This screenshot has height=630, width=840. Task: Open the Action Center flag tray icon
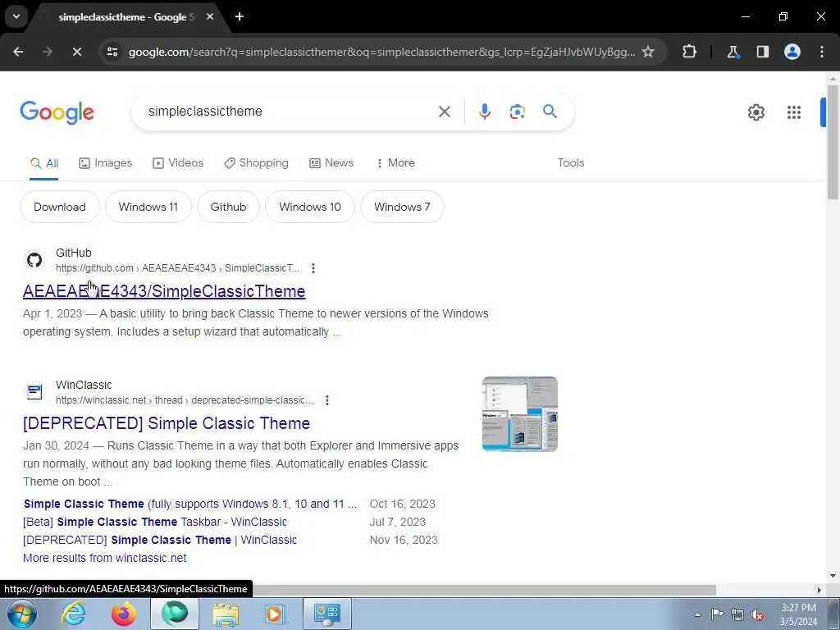click(717, 614)
